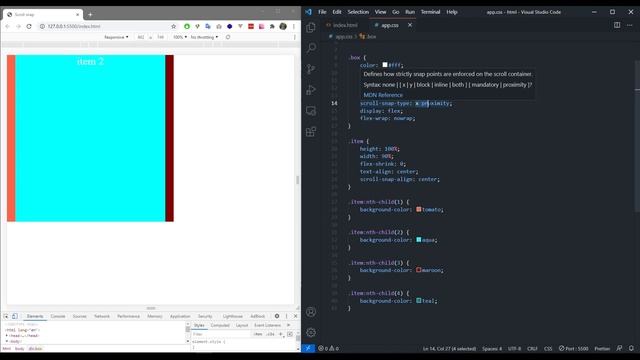Open the device toolbar more options menu

click(295, 37)
